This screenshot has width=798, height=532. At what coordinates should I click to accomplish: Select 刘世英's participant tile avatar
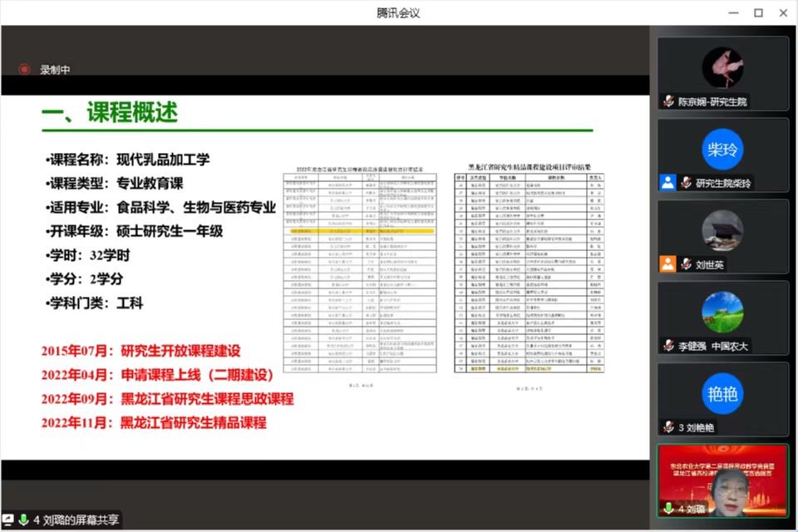click(722, 230)
